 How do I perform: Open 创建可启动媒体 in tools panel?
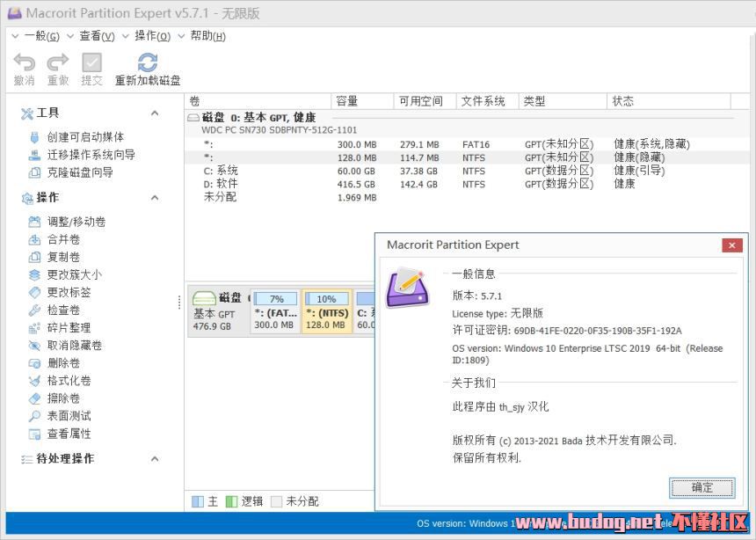click(84, 137)
